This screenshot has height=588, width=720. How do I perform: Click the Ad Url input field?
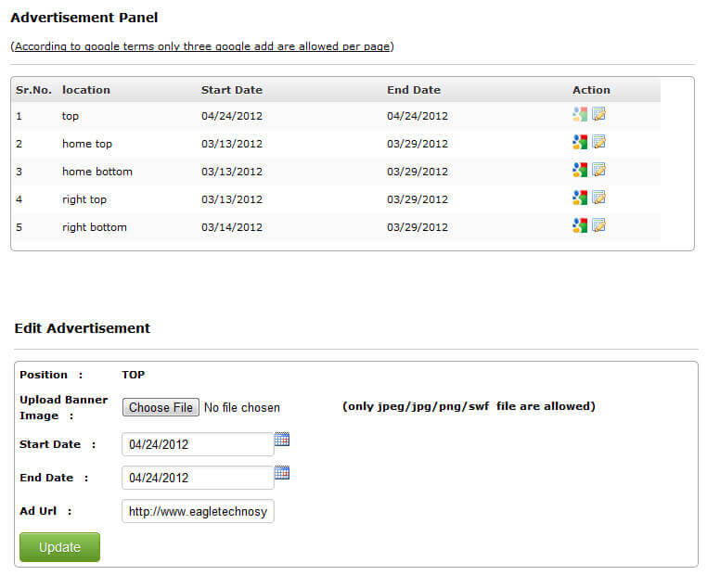click(x=198, y=511)
